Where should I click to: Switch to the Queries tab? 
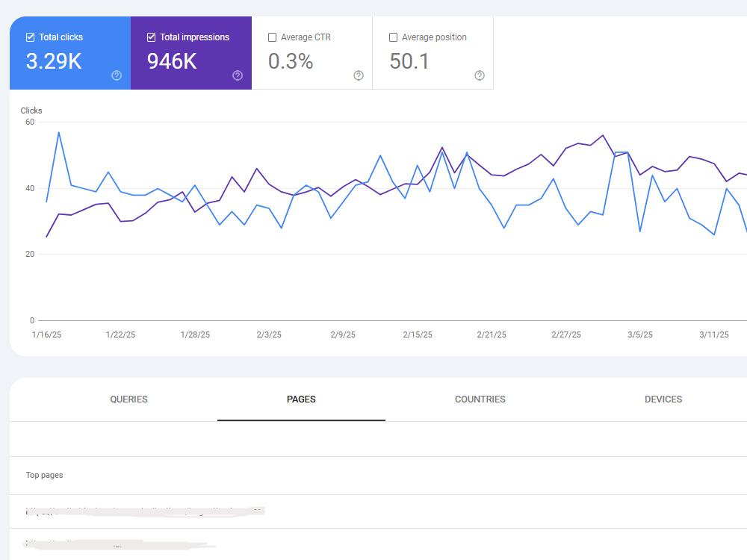(128, 399)
